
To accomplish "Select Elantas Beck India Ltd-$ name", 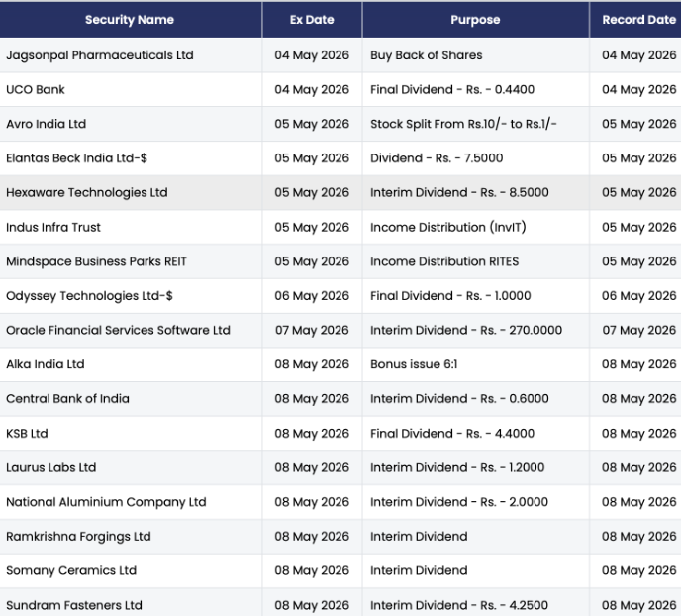I will (x=76, y=158).
